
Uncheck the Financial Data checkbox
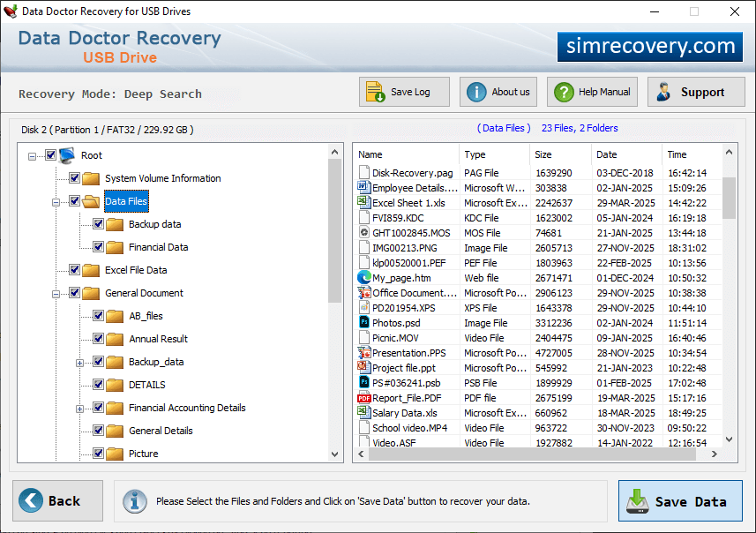pyautogui.click(x=98, y=246)
